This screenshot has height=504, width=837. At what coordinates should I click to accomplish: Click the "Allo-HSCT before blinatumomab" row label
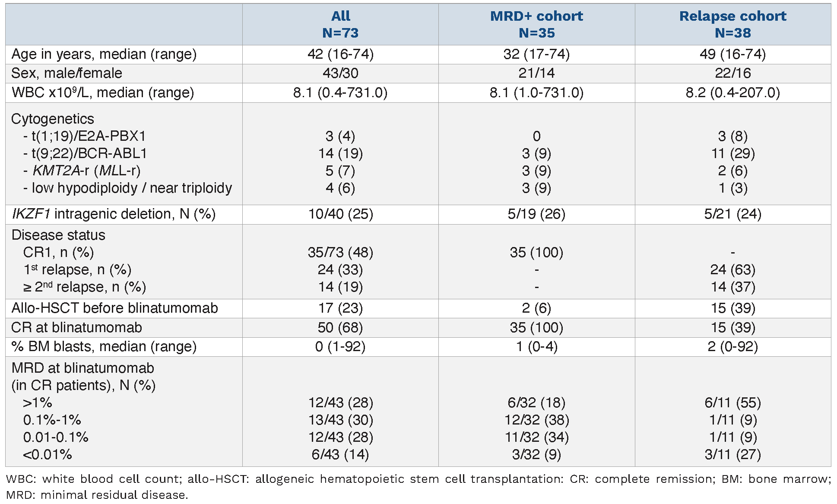[114, 308]
